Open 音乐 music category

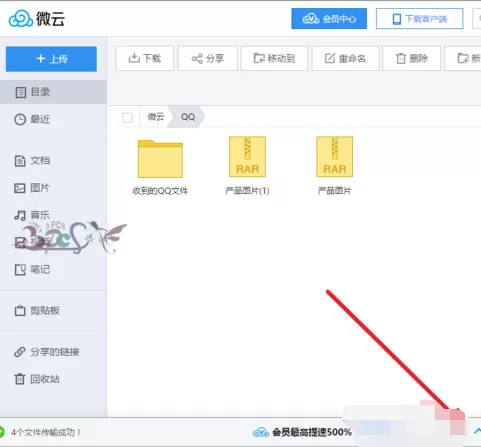pyautogui.click(x=53, y=215)
